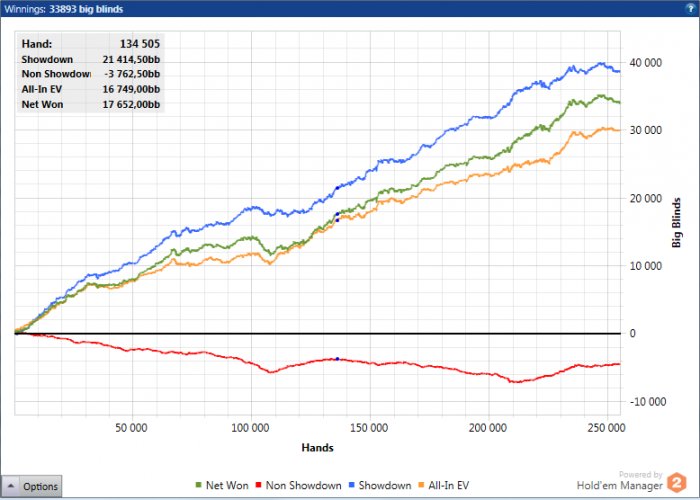Screen dimensions: 700x500
Task: Click the Showdown value 21 414,50bb
Action: tap(131, 59)
